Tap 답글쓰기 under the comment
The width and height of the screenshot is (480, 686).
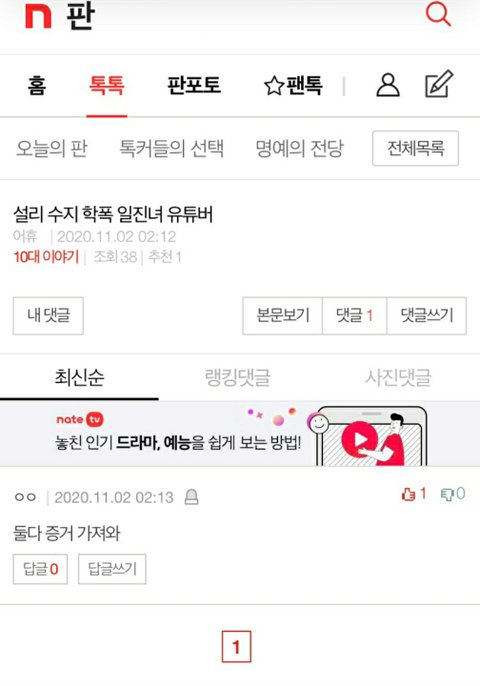coord(112,569)
